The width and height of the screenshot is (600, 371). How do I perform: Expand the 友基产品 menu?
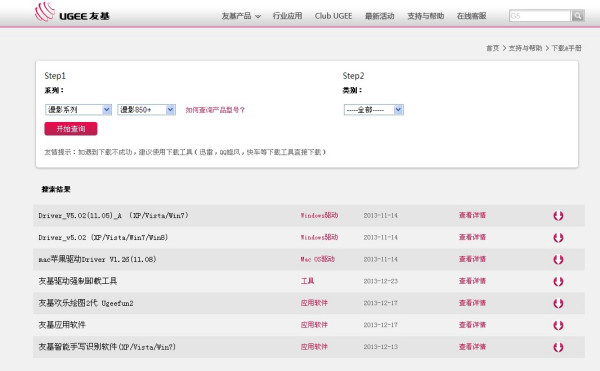(241, 16)
